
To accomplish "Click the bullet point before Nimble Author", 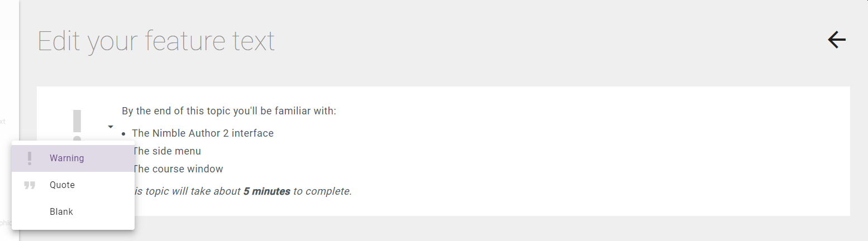I will [x=123, y=134].
